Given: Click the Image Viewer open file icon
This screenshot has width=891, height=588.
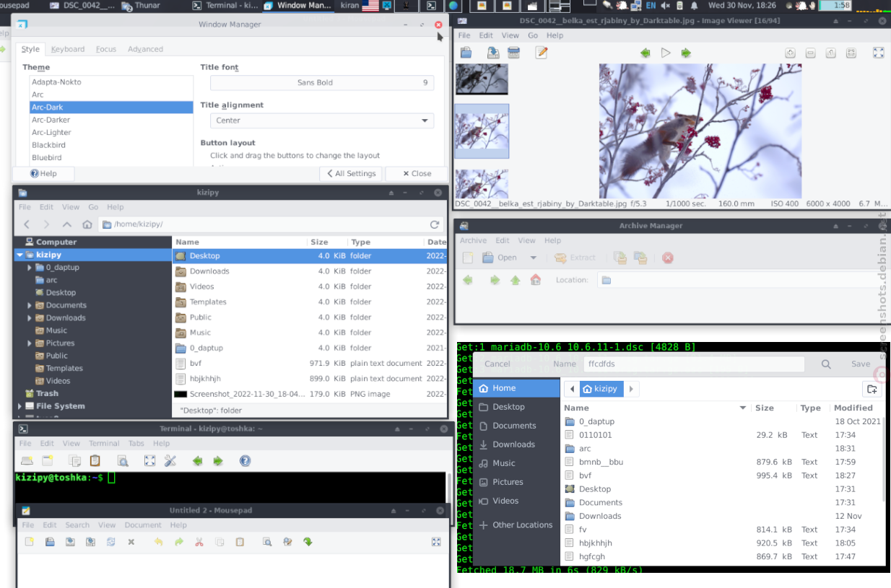Looking at the screenshot, I should click(x=466, y=53).
